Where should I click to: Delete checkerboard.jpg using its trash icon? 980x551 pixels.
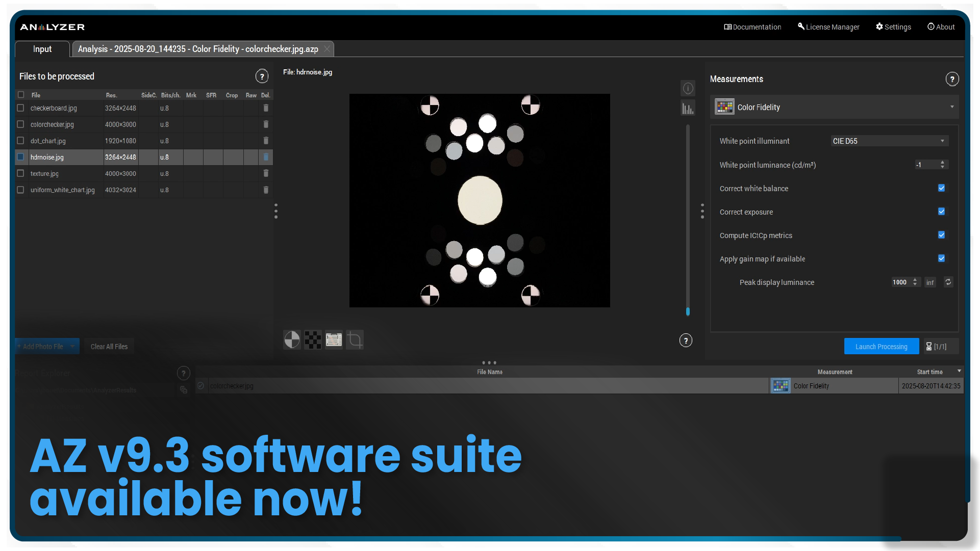coord(266,108)
